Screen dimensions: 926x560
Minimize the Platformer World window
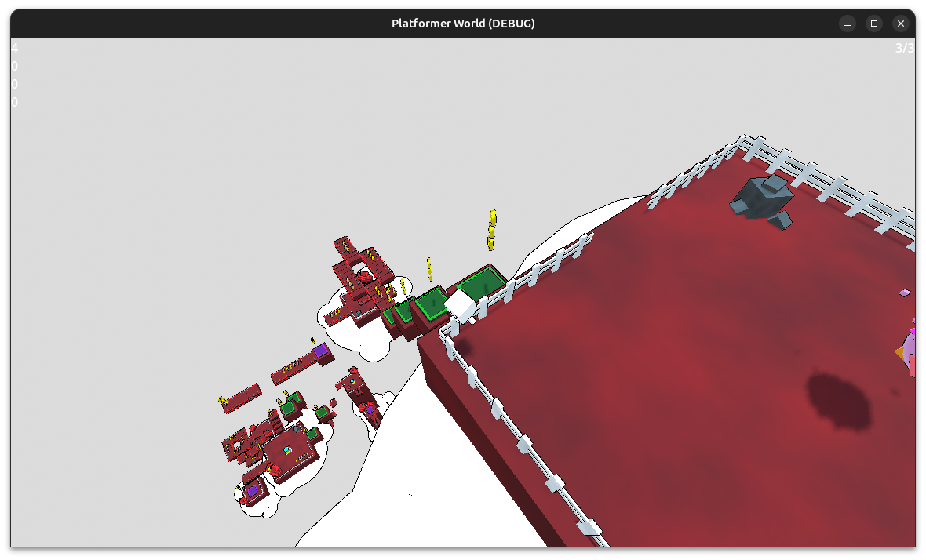(848, 24)
